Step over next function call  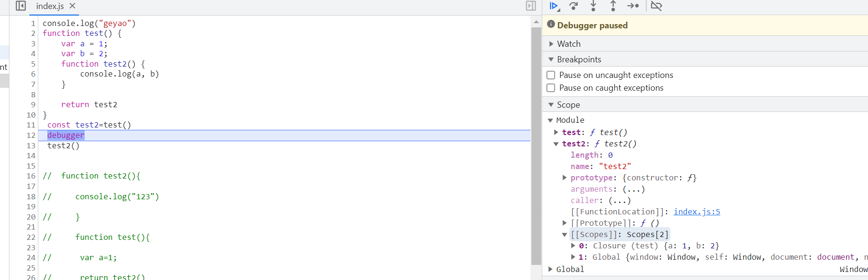coord(574,6)
